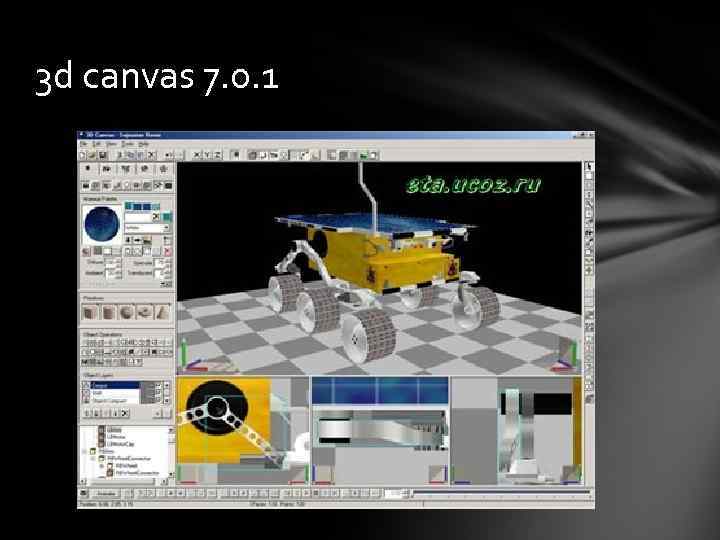
Task: Insert the sphere primitive
Action: coord(126,313)
